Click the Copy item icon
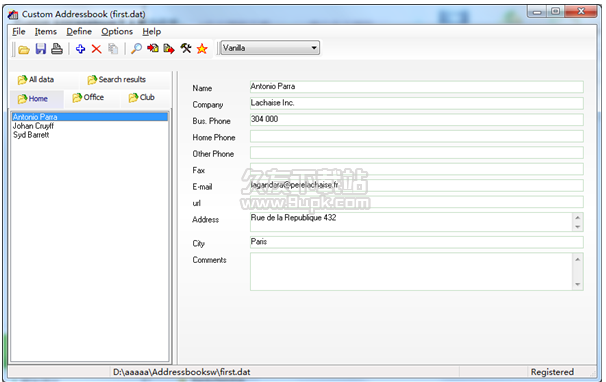Image resolution: width=606 pixels, height=382 pixels. coord(113,49)
